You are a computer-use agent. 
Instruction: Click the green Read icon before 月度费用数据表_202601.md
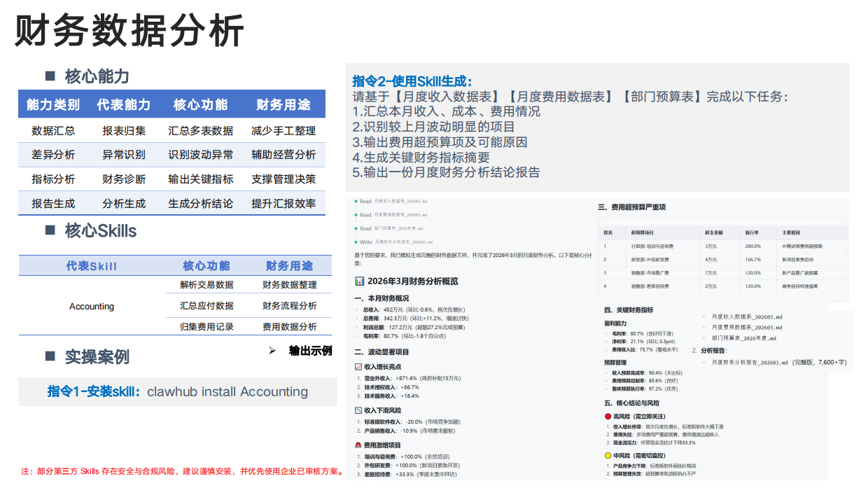tap(356, 215)
